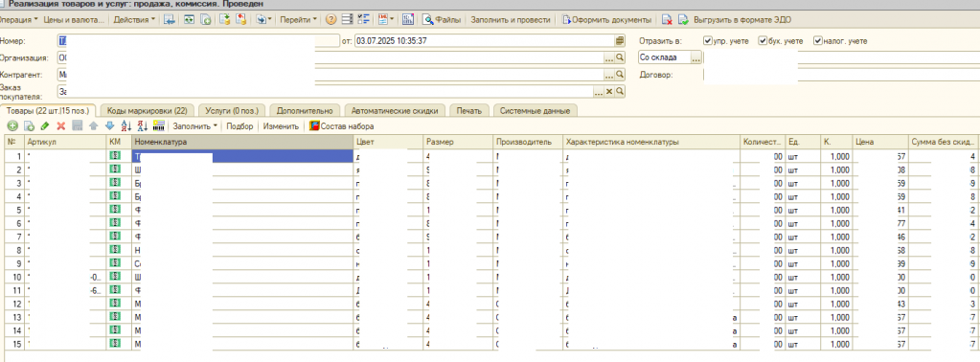The image size is (980, 362).
Task: Open the ellipsis selector in the Организация field
Action: click(608, 57)
